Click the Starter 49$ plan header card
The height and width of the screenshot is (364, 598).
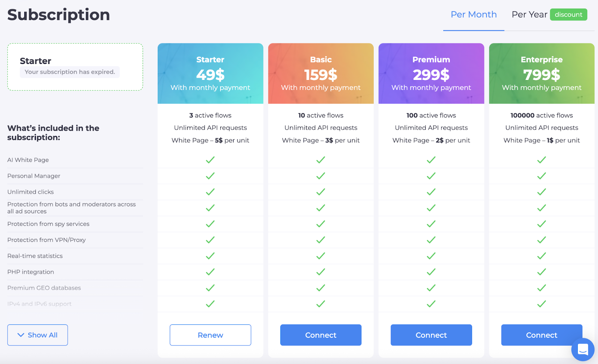[210, 74]
